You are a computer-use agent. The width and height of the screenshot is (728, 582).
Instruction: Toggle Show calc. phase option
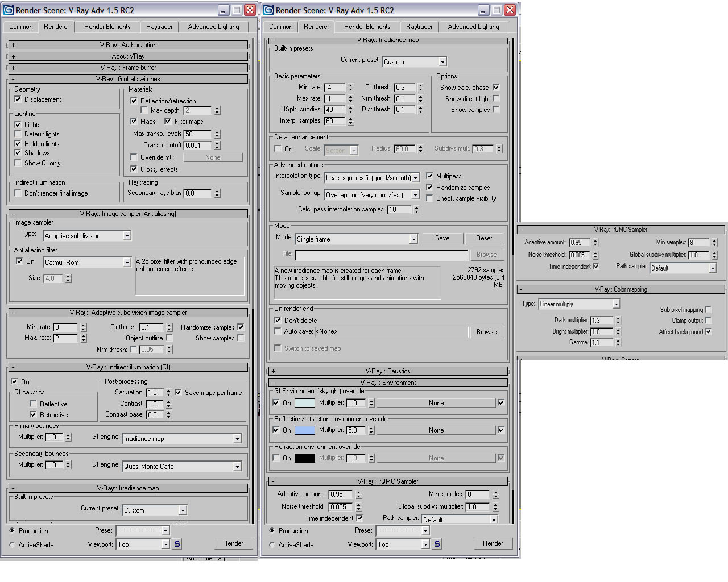(496, 88)
